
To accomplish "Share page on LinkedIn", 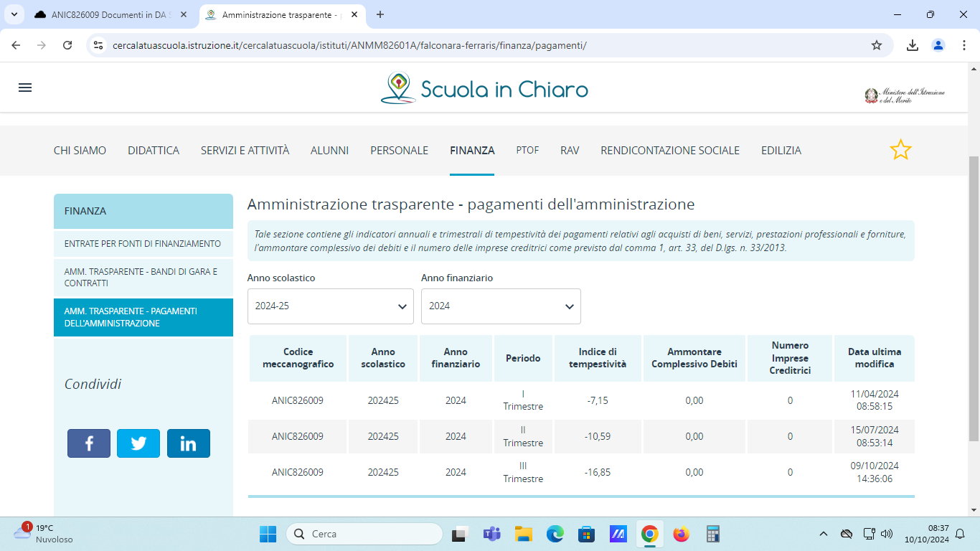I will coord(188,443).
